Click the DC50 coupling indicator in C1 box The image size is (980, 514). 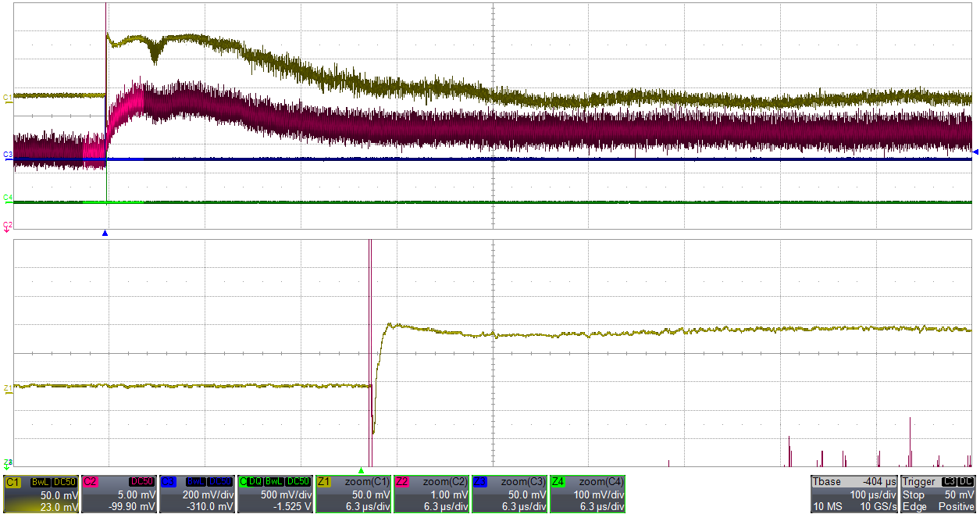click(x=65, y=482)
